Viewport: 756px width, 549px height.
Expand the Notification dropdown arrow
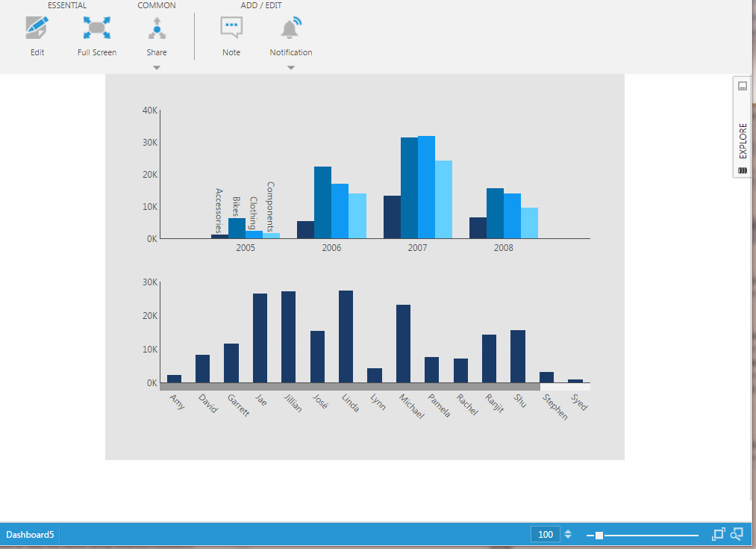(x=291, y=68)
